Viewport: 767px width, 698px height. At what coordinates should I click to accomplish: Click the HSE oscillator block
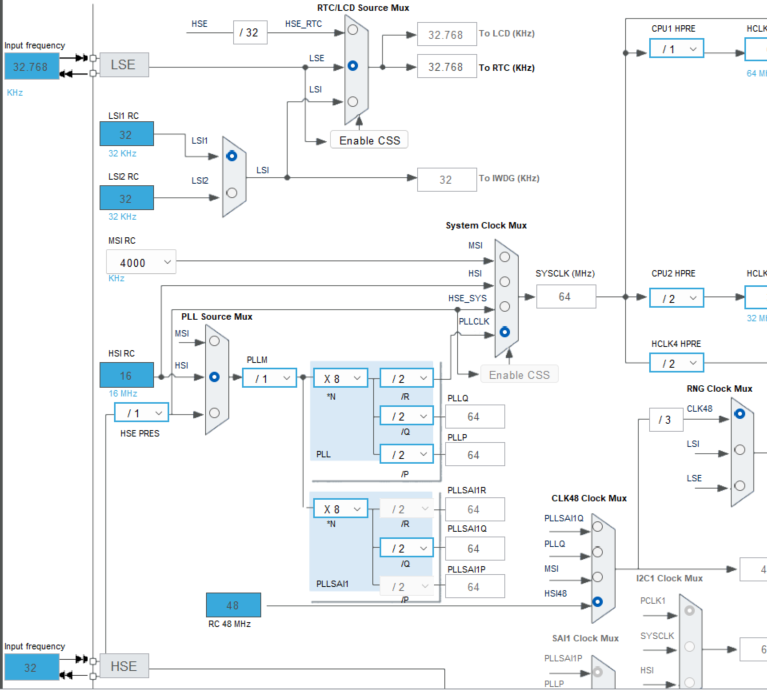[x=124, y=666]
